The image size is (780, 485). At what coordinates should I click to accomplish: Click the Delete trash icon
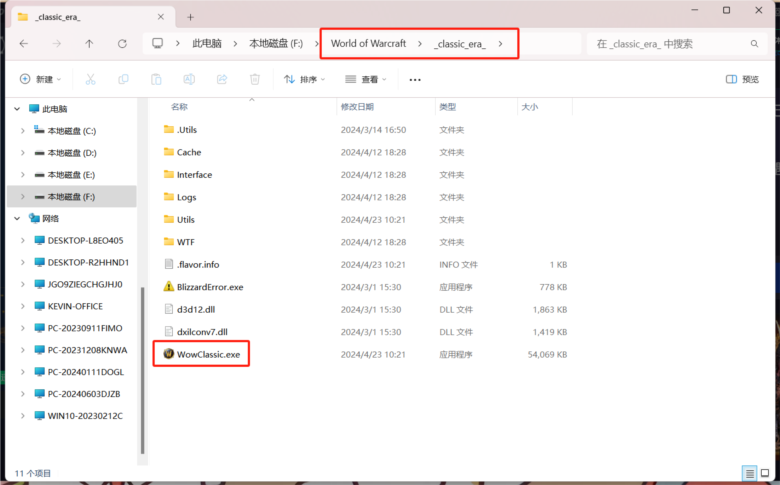tap(255, 79)
